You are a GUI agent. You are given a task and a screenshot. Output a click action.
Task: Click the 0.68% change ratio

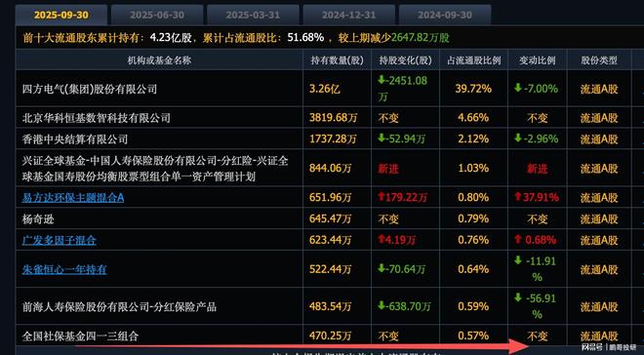[x=535, y=240]
